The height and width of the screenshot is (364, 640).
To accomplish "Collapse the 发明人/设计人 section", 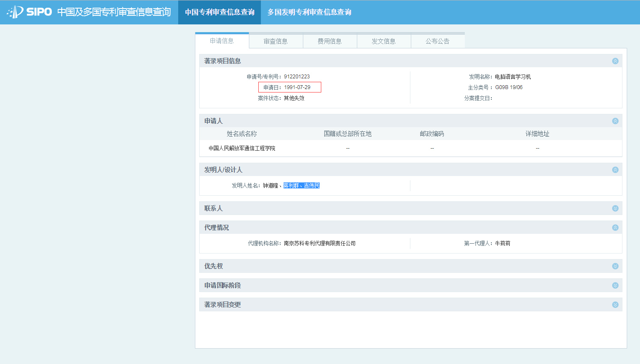I will click(x=615, y=170).
